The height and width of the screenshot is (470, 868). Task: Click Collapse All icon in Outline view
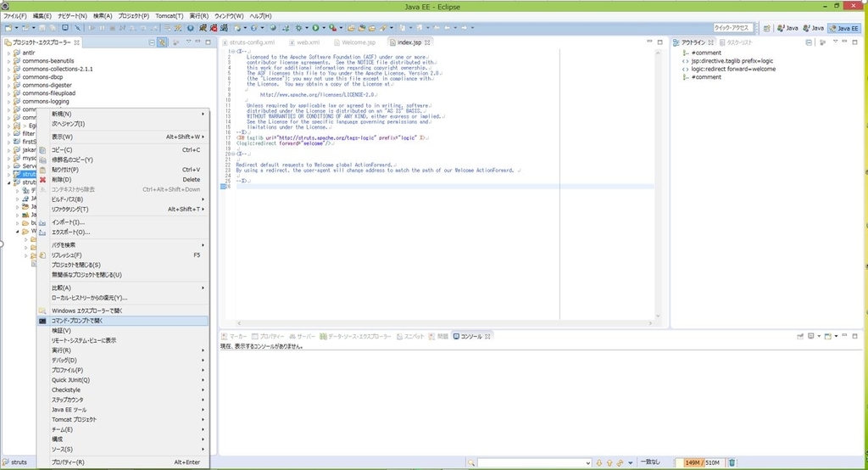click(x=809, y=42)
